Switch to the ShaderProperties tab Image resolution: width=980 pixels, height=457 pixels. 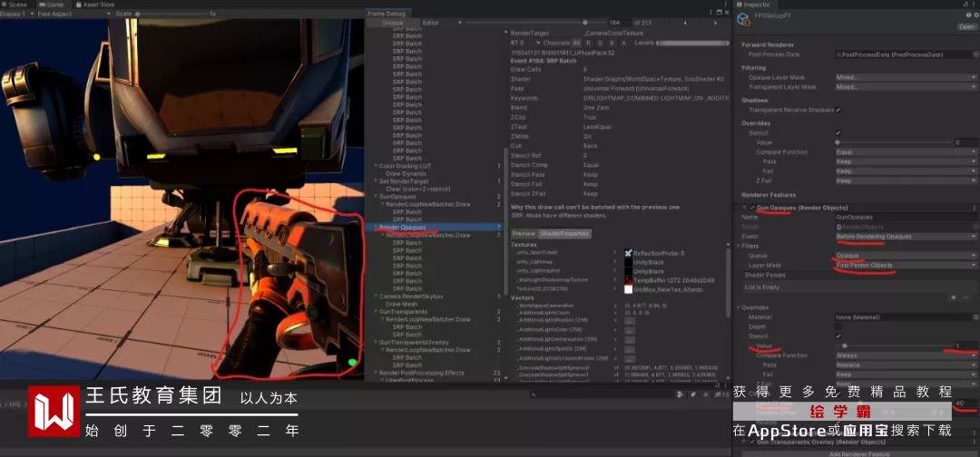pos(565,234)
